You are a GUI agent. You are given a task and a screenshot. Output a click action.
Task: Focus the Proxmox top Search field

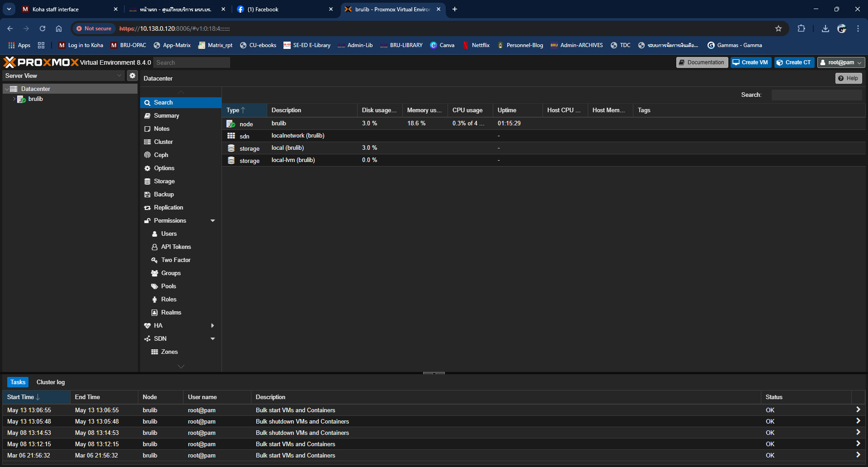tap(192, 62)
